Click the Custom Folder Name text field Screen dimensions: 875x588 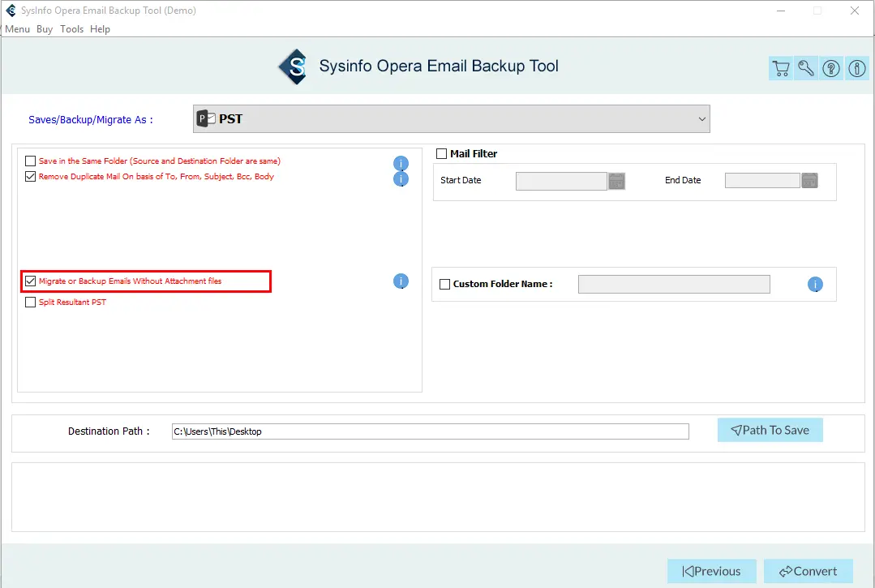pos(674,284)
